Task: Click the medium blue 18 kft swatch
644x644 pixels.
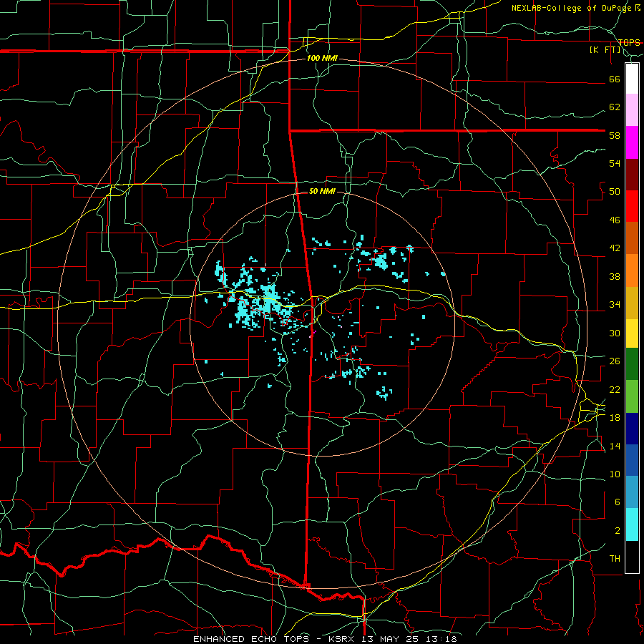Action: (632, 460)
